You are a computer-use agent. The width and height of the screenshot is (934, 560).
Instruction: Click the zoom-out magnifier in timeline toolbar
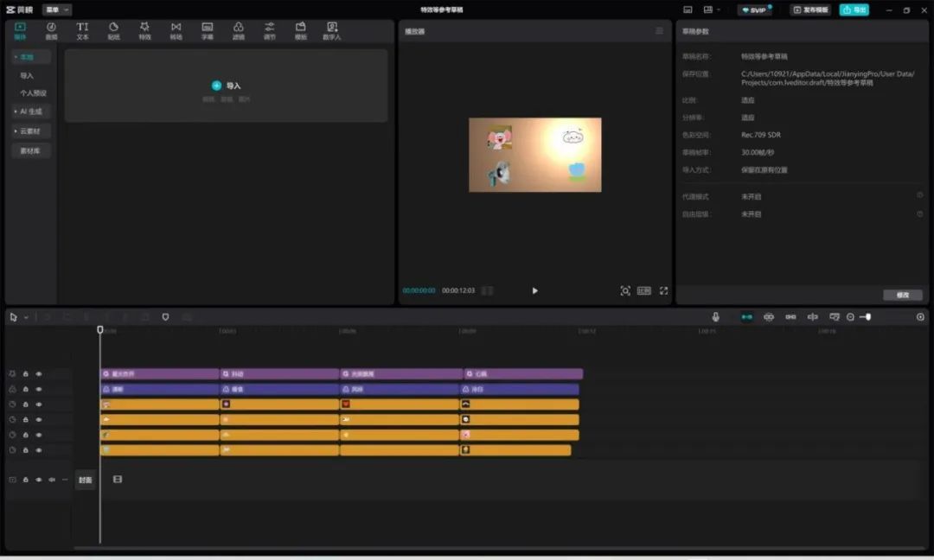851,317
